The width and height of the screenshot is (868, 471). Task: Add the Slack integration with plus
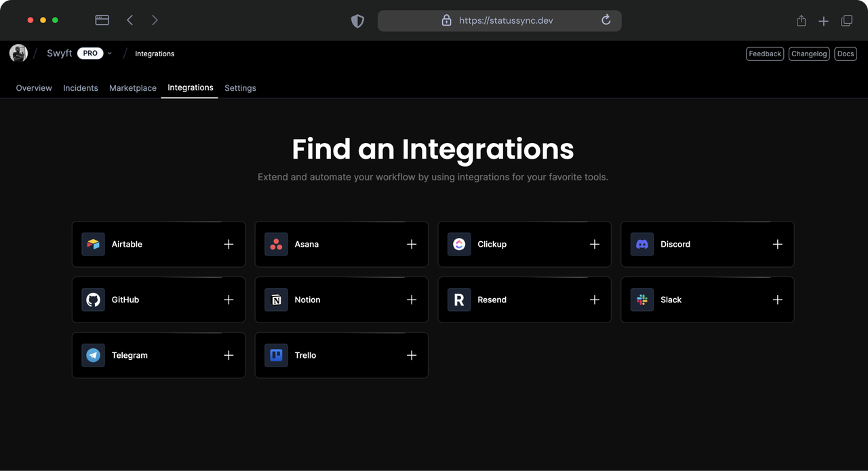click(778, 300)
